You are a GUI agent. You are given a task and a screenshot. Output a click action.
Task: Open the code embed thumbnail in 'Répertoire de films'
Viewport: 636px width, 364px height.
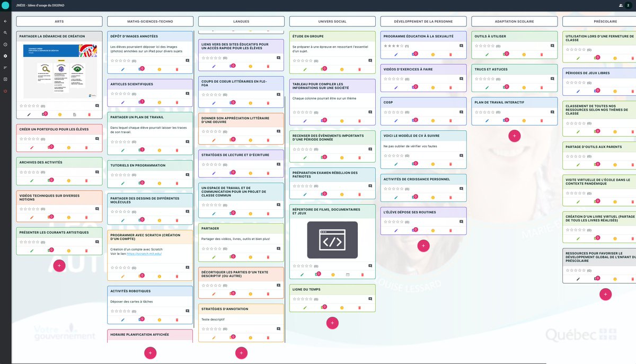click(x=332, y=240)
